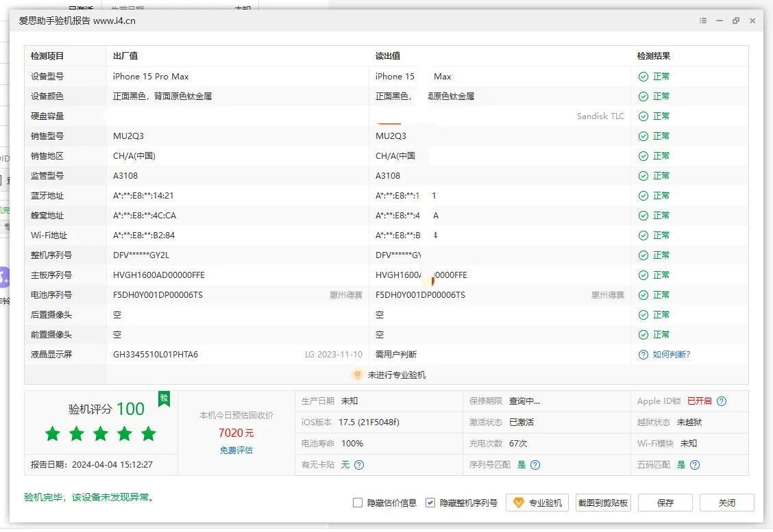
Task: Click factory value 正面黑色，背面原色钛金属
Action: [162, 97]
